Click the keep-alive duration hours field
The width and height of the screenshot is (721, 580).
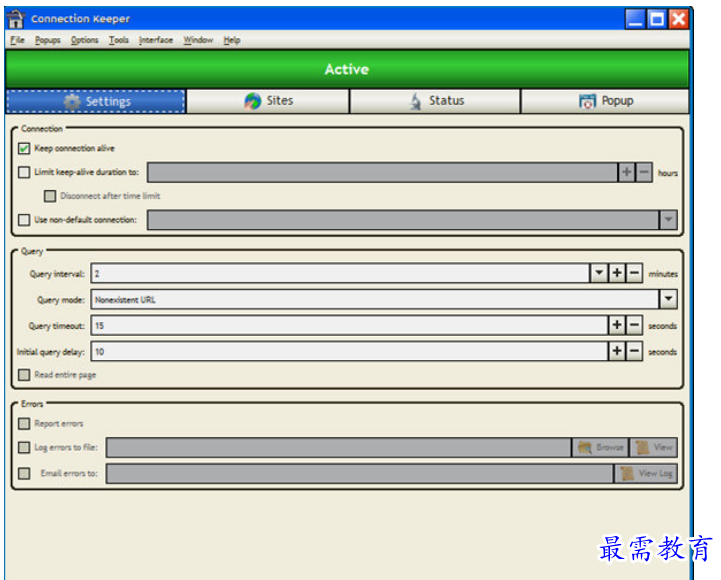pos(382,172)
